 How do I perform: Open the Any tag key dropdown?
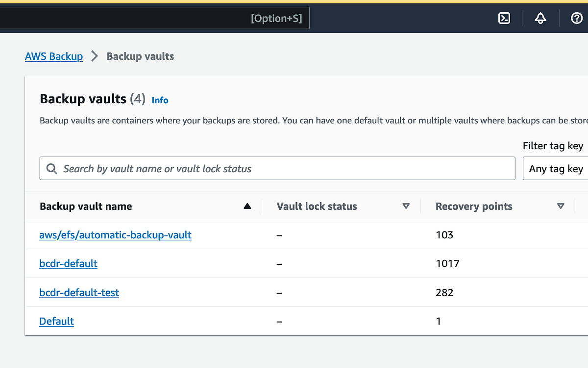[556, 169]
